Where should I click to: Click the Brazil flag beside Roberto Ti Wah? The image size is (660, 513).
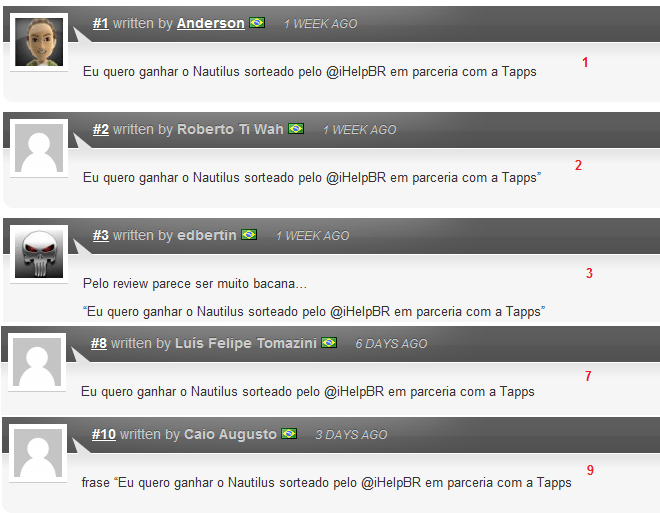(296, 128)
